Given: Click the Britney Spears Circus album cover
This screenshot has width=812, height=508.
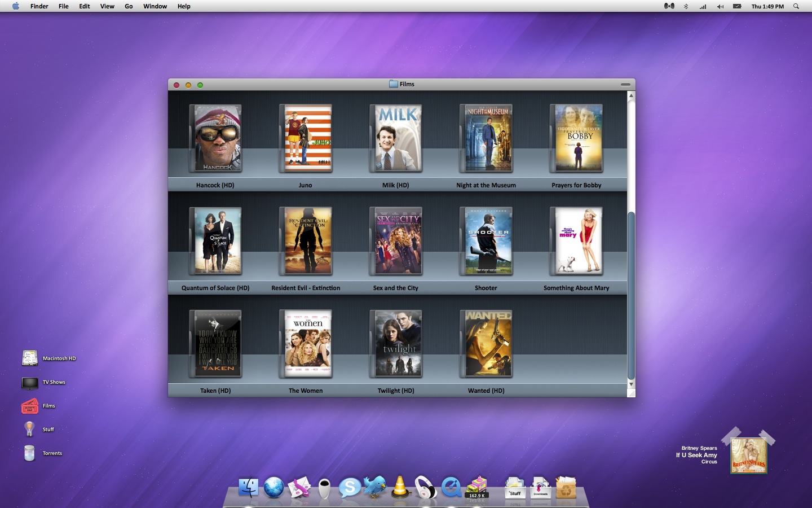Looking at the screenshot, I should click(749, 456).
